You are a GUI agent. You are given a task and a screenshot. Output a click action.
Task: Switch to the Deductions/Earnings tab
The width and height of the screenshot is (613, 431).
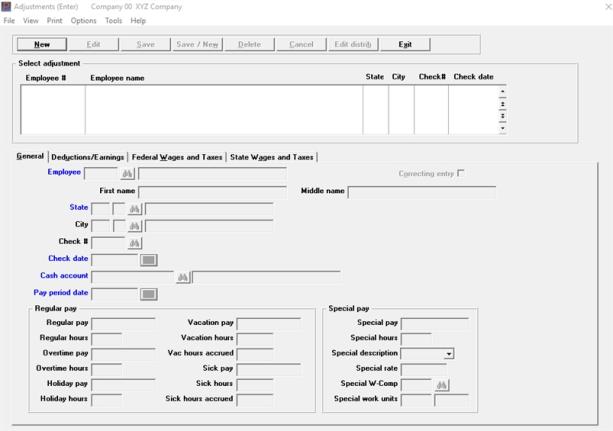(x=88, y=157)
